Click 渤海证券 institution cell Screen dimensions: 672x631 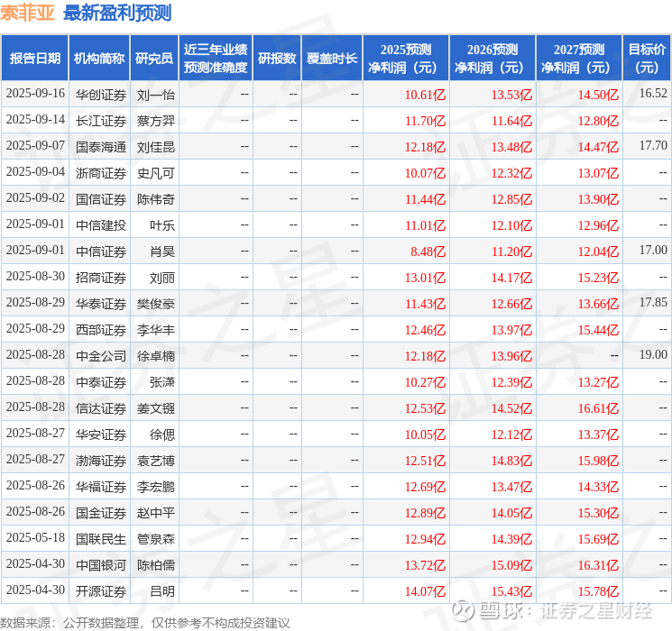point(101,461)
